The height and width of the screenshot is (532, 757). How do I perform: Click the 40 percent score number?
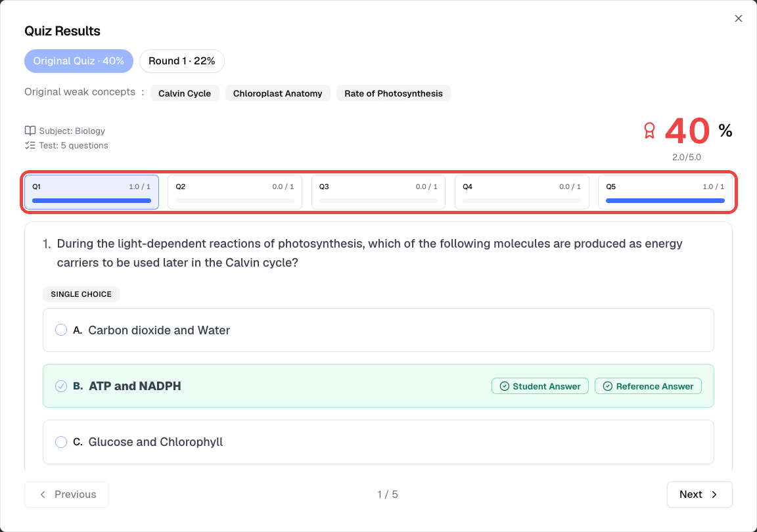[x=687, y=131]
